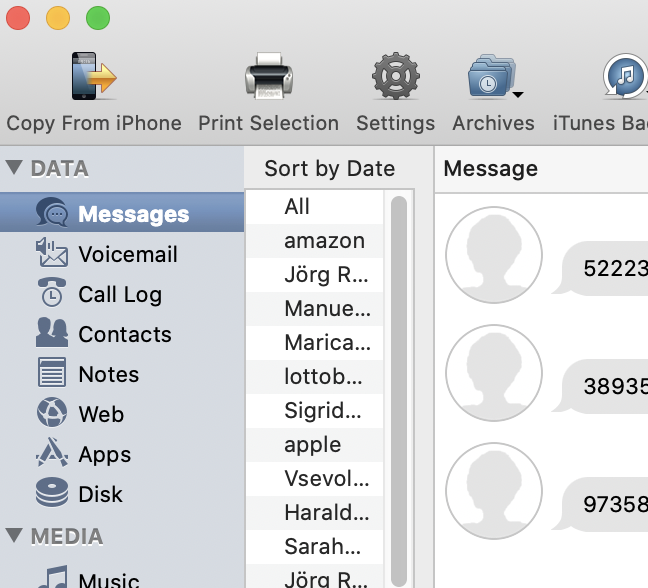Collapse the DATA section triangle
The height and width of the screenshot is (588, 648).
click(14, 167)
